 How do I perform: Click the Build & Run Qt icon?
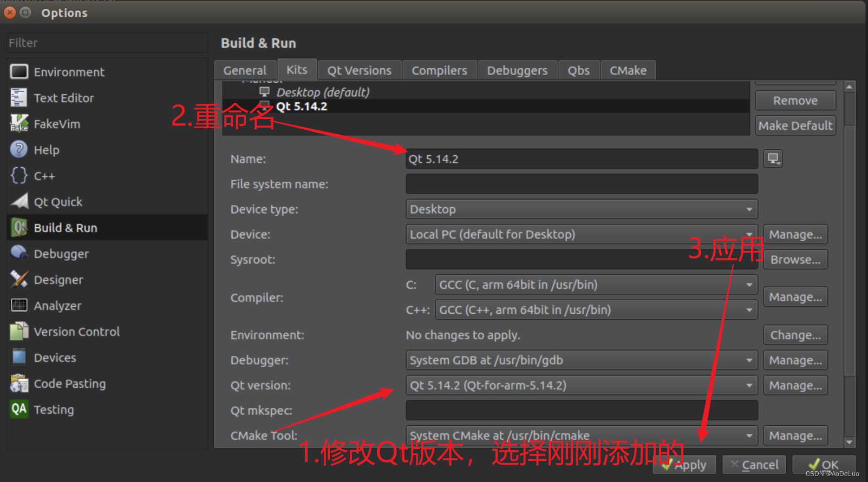point(19,227)
